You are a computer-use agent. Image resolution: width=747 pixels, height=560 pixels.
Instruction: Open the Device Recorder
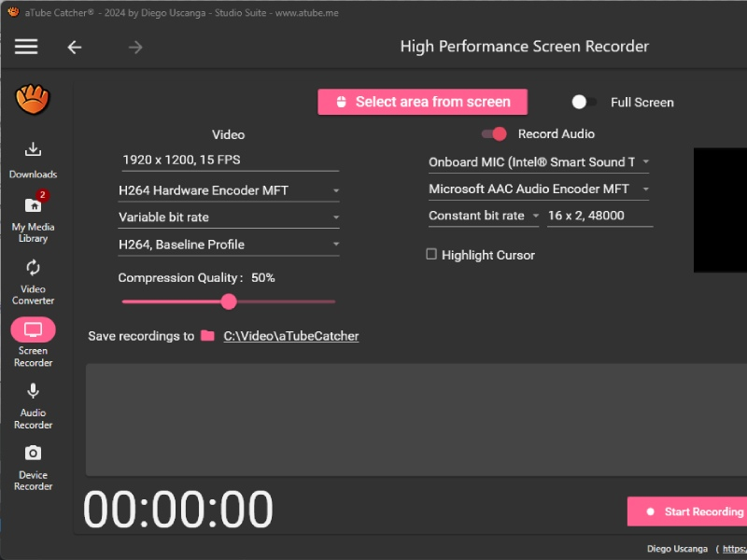point(33,467)
